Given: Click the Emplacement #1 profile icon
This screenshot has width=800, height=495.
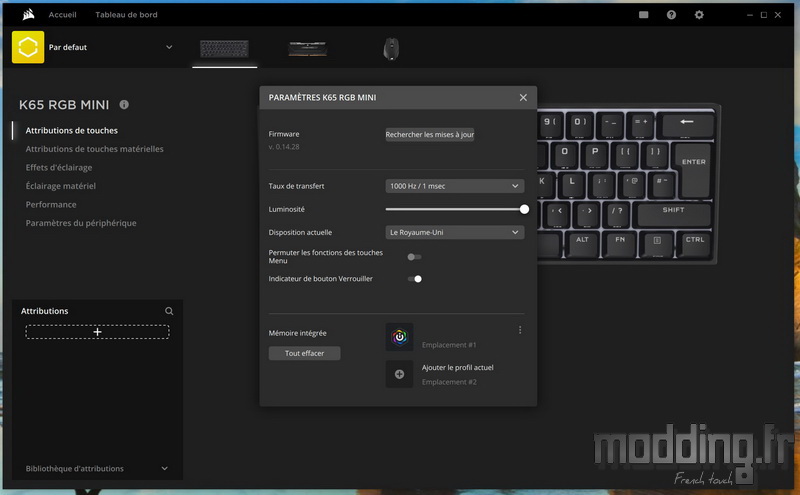Looking at the screenshot, I should point(399,337).
